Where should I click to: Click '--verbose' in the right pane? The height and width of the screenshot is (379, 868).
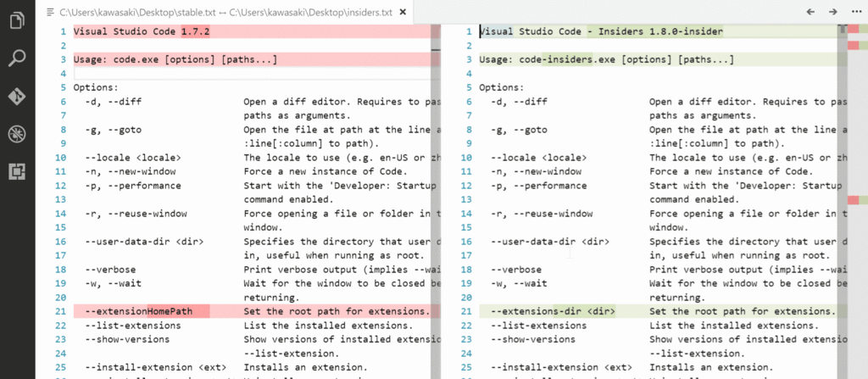[516, 270]
